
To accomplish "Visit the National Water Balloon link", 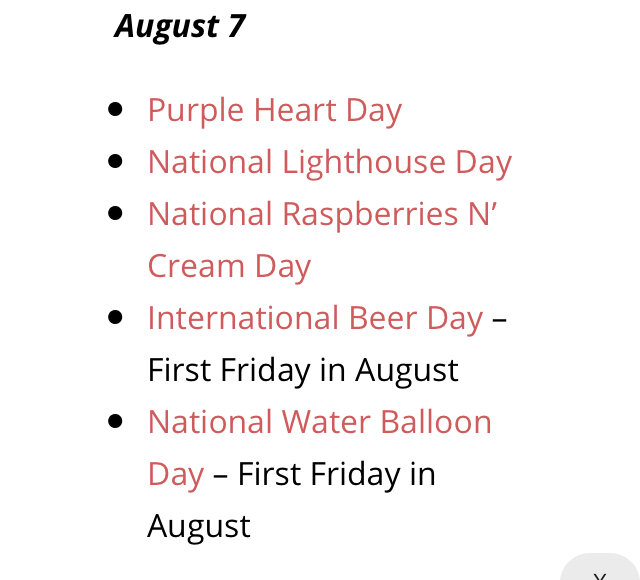I will click(x=320, y=422).
